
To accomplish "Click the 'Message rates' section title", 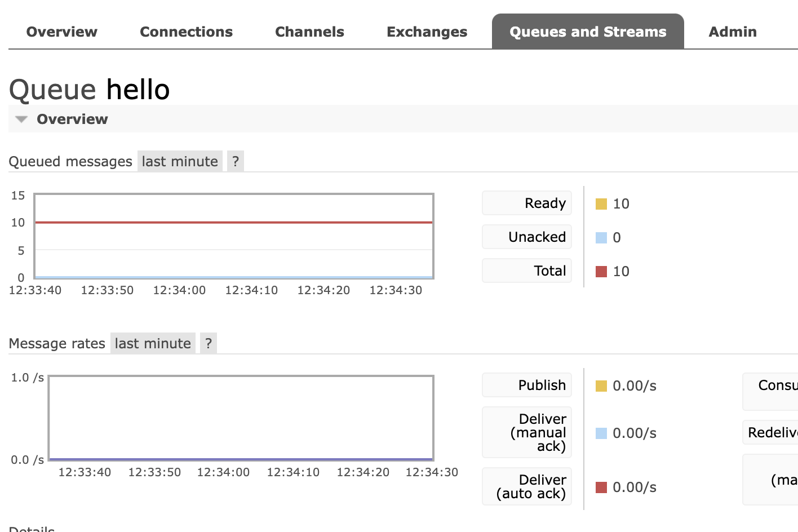I will click(57, 343).
